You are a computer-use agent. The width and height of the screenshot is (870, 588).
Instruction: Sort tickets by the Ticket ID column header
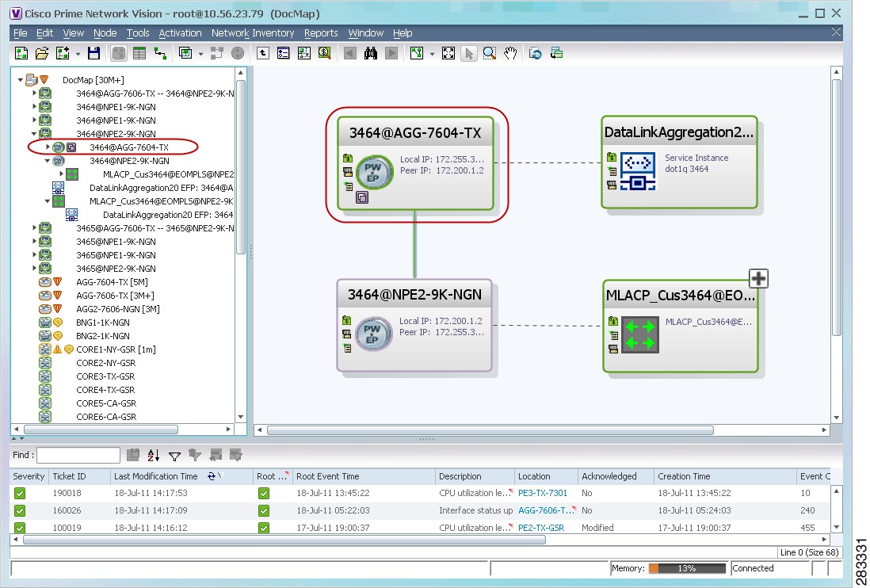point(79,476)
